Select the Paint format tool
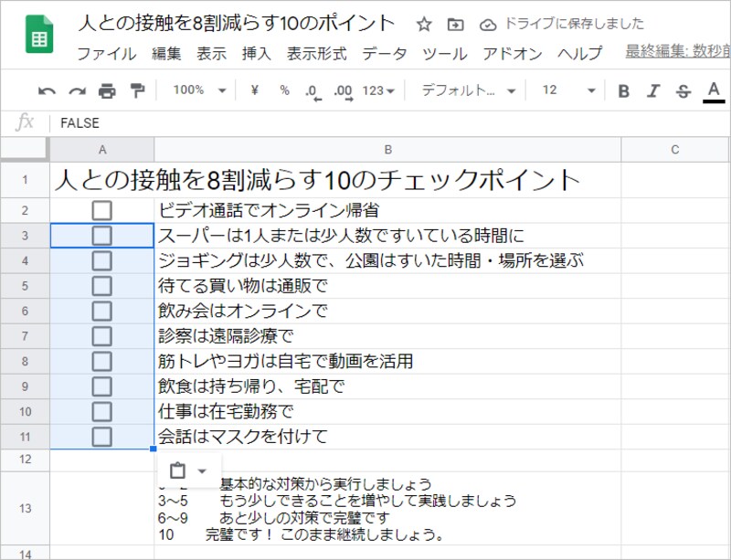Viewport: 731px width, 560px height. 138,90
